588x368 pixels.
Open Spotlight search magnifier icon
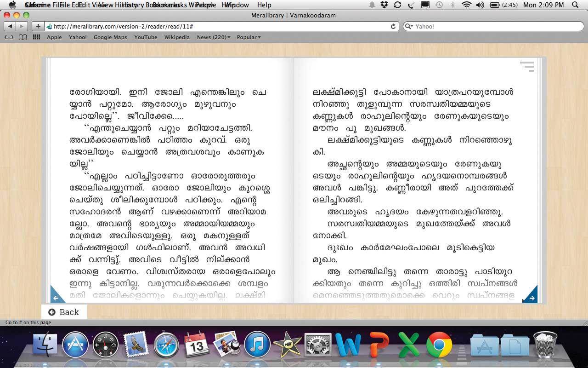(576, 5)
